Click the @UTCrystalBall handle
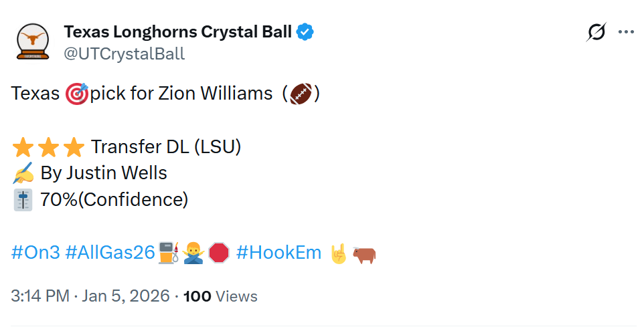The width and height of the screenshot is (644, 333). pyautogui.click(x=124, y=53)
